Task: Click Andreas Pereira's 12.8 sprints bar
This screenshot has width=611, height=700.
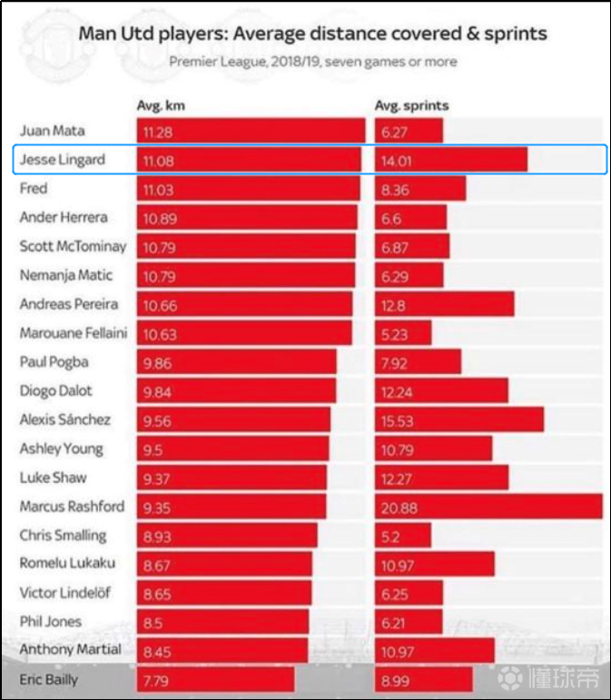Action: [444, 304]
